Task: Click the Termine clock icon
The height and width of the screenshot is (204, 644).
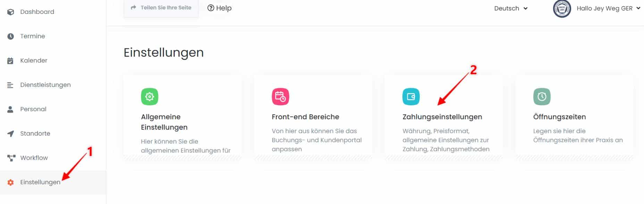Action: [10, 36]
